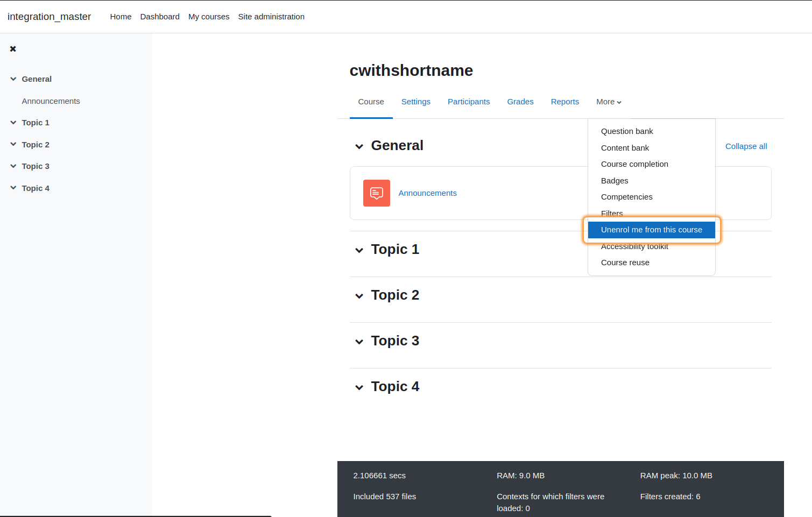The height and width of the screenshot is (517, 812).
Task: Open the Reports tab
Action: (x=565, y=102)
